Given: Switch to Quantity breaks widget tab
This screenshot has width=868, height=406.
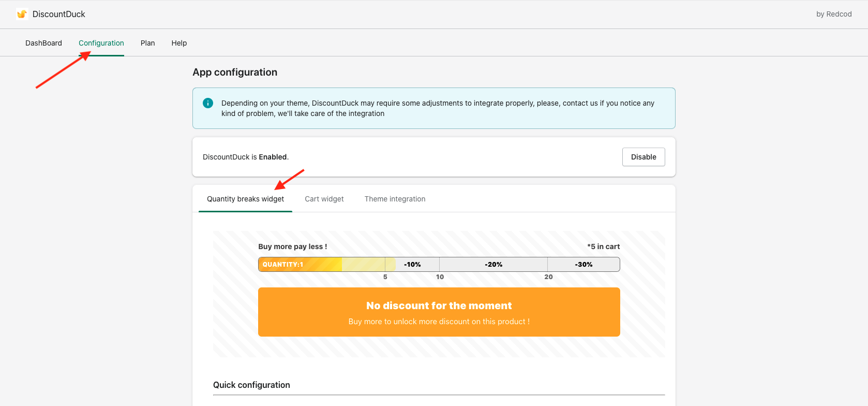Looking at the screenshot, I should coord(245,199).
